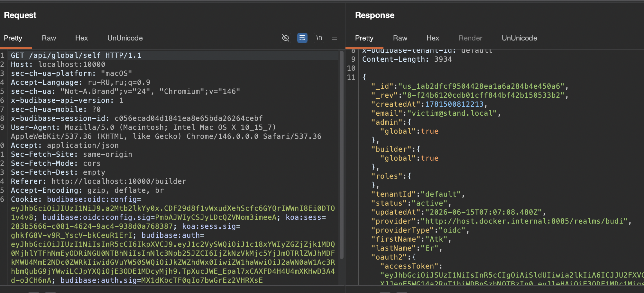Switch Response view to Raw tab
Screen dimensions: 644x293
click(x=400, y=38)
